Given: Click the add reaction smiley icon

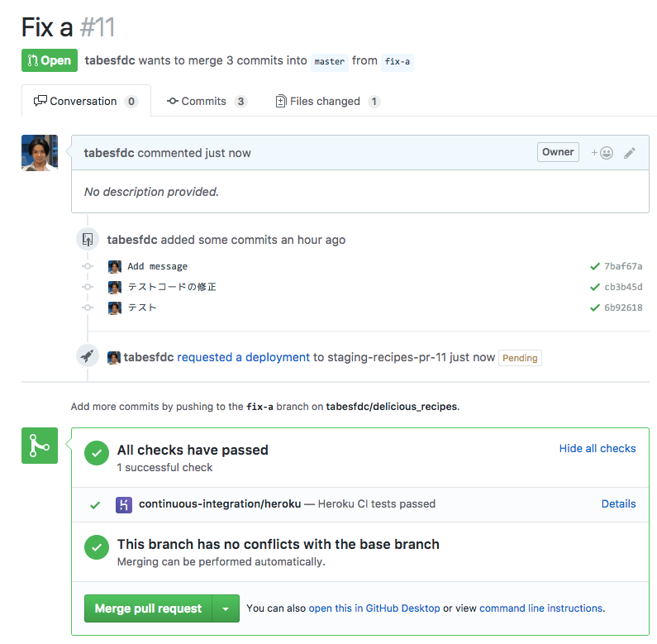Looking at the screenshot, I should [602, 153].
